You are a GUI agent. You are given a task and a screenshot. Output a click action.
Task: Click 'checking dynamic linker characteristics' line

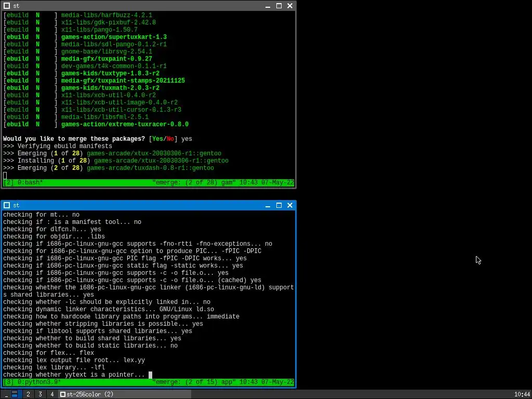[x=109, y=310]
